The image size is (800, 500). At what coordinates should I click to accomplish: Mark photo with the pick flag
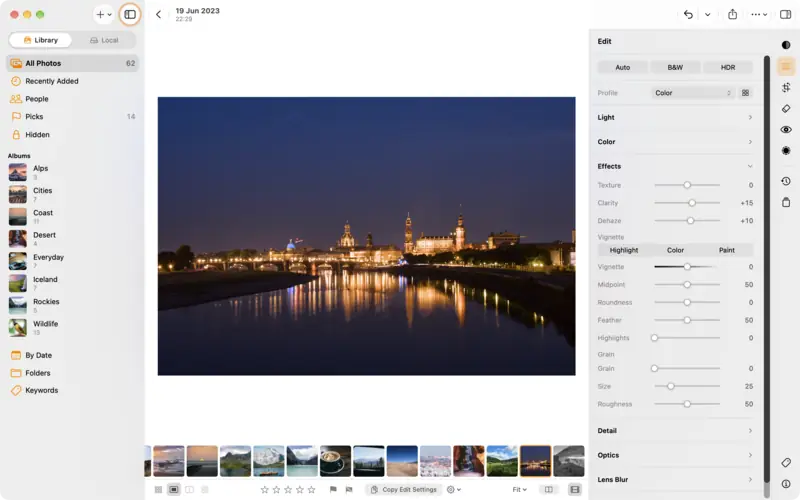point(333,489)
